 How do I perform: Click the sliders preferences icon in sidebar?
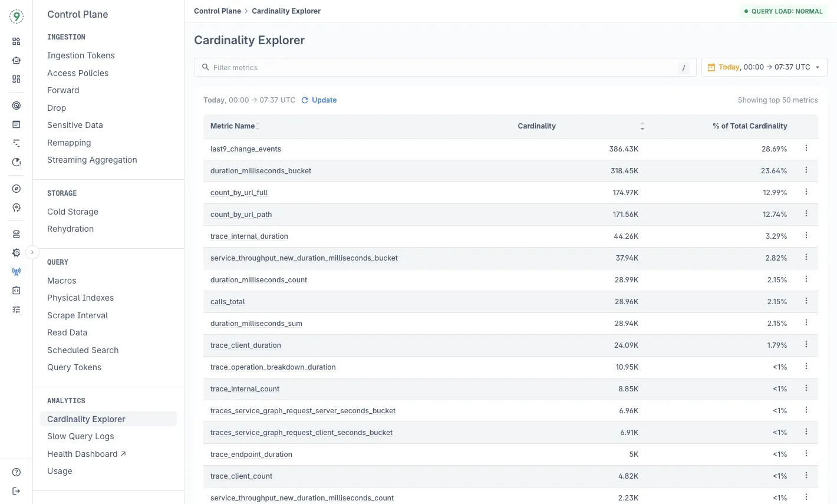click(x=16, y=309)
